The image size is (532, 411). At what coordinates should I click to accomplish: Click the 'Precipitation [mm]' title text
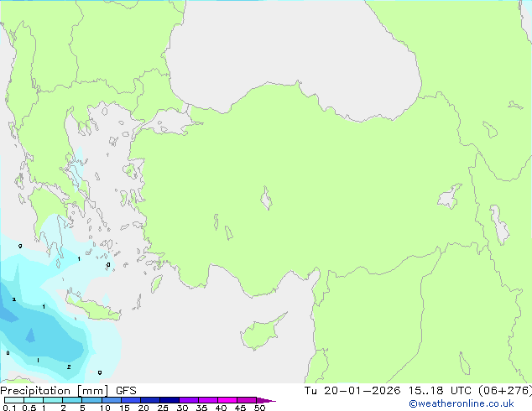55,391
